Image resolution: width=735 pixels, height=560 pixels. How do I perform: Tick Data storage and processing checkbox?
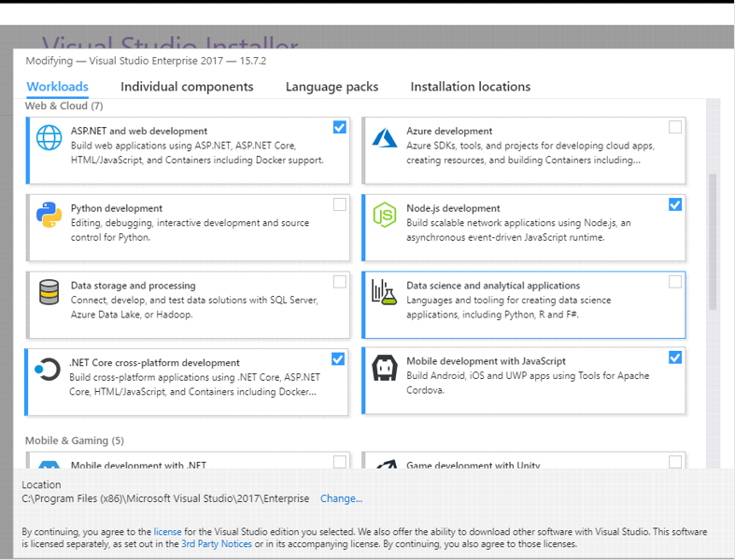click(x=339, y=282)
